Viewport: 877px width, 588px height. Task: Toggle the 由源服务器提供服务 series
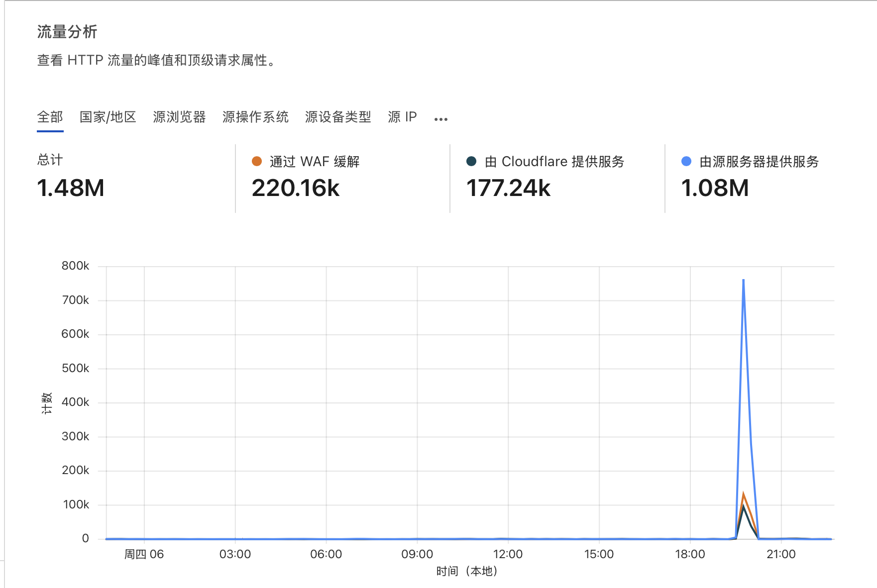pos(759,162)
